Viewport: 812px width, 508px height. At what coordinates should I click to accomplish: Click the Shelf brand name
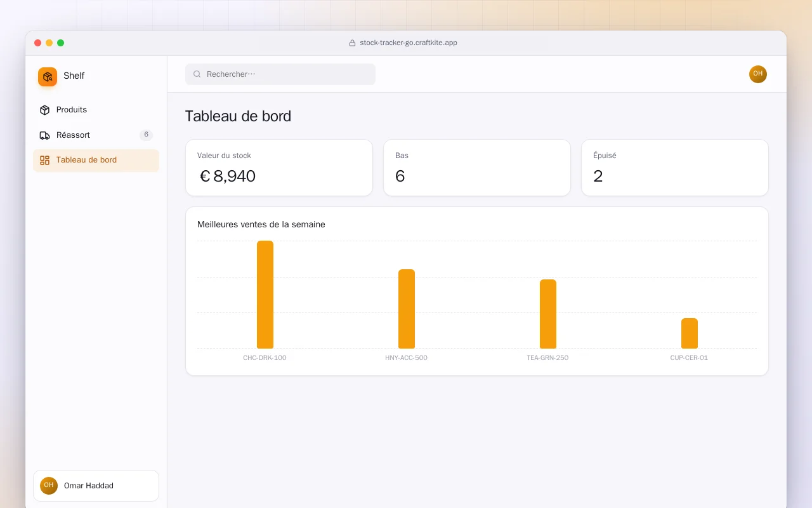pyautogui.click(x=74, y=76)
